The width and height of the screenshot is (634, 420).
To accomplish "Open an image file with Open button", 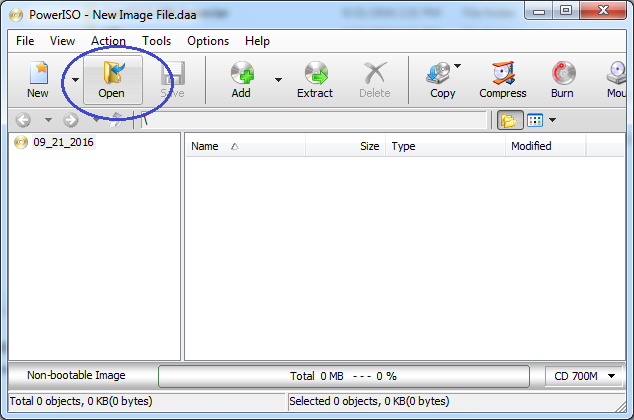I will click(x=113, y=80).
